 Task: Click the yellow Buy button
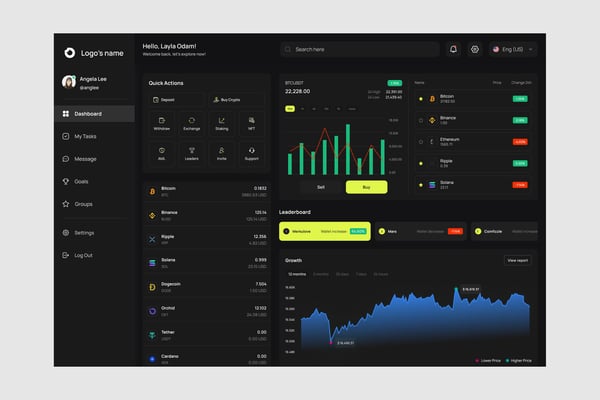tap(367, 187)
